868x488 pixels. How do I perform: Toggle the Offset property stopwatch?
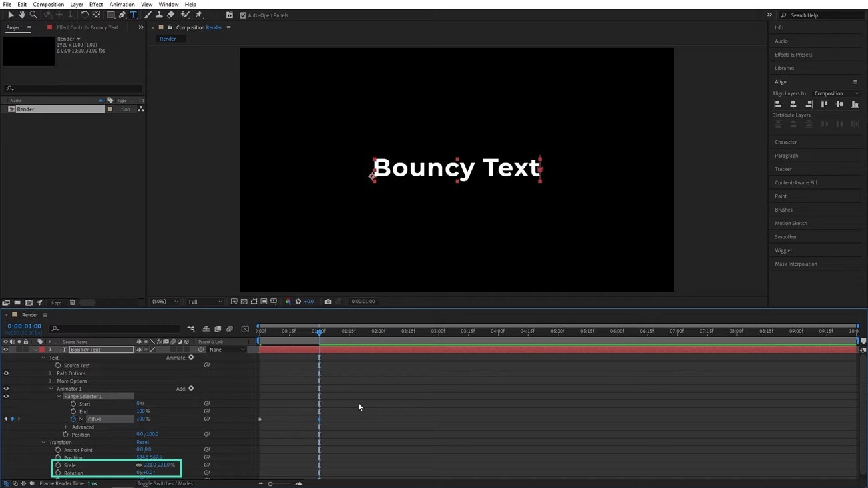pos(73,419)
